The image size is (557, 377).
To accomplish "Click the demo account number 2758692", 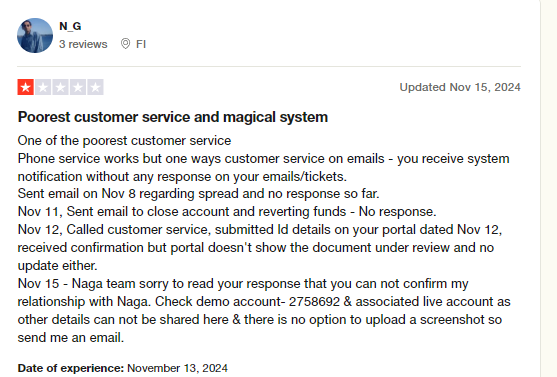I will click(x=314, y=301).
